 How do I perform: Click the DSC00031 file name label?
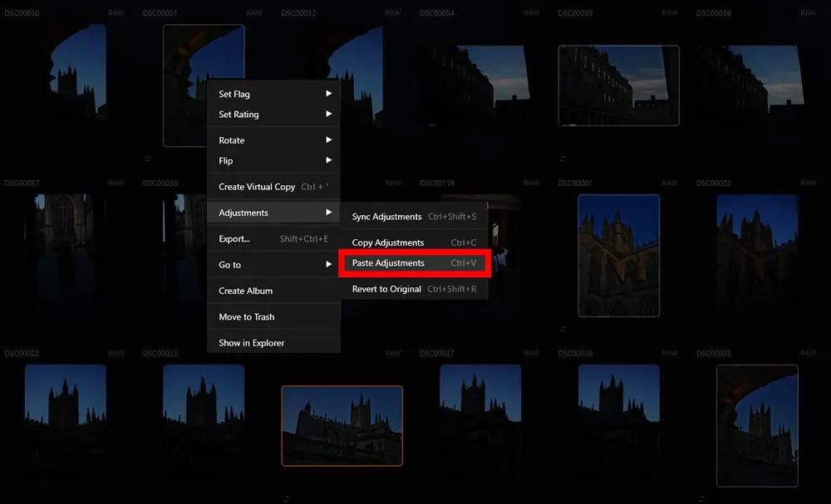tap(160, 13)
